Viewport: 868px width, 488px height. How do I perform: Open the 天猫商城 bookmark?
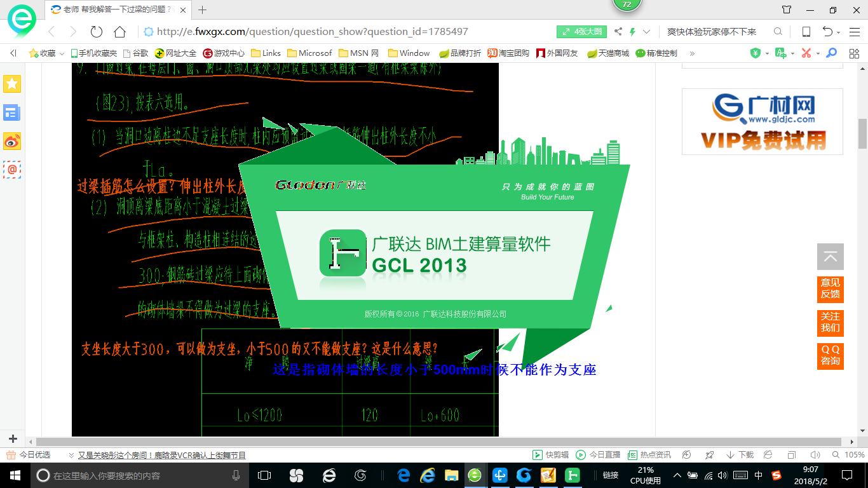(607, 53)
